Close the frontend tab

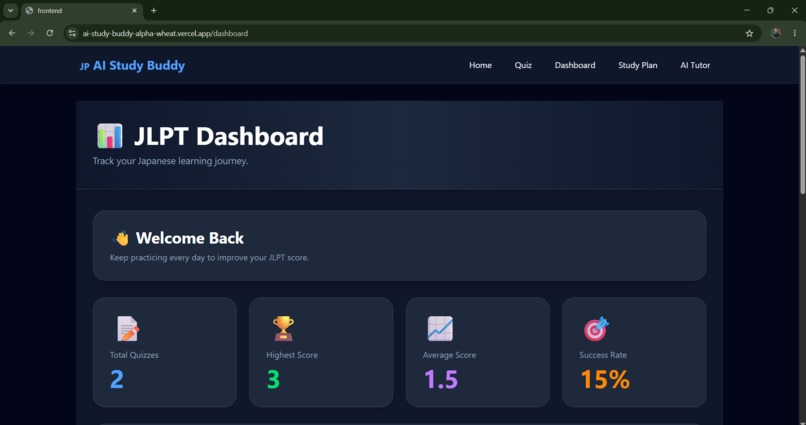click(x=134, y=10)
